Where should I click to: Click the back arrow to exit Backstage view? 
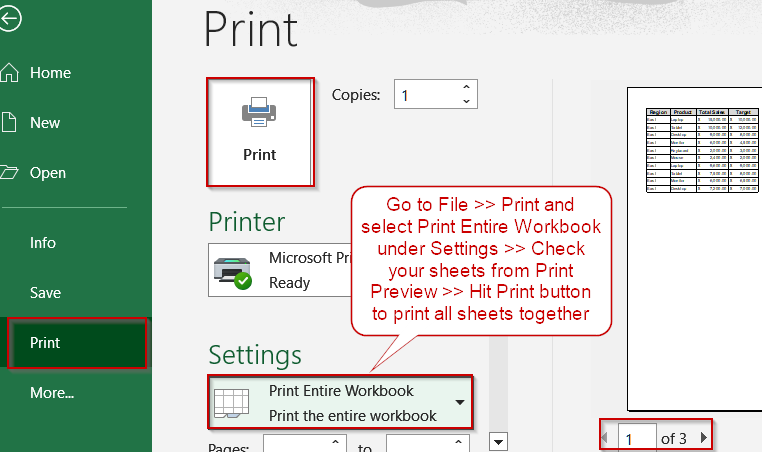(x=10, y=19)
